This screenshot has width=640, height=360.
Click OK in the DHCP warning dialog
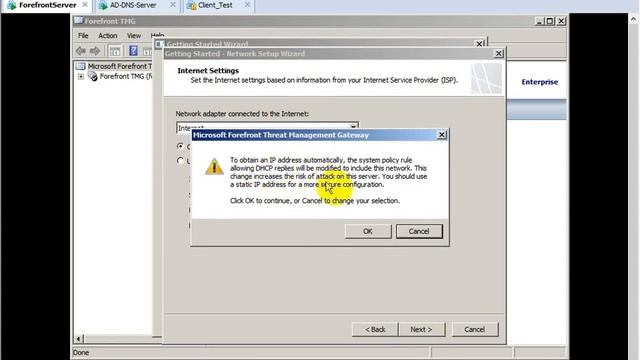368,231
